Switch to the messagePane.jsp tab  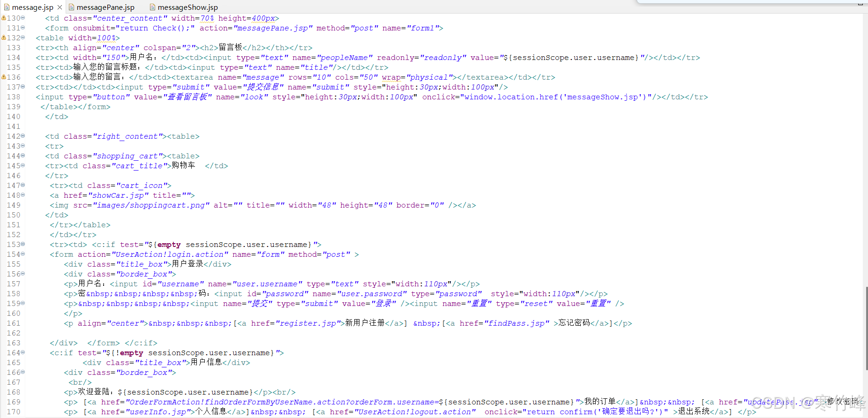[x=105, y=7]
